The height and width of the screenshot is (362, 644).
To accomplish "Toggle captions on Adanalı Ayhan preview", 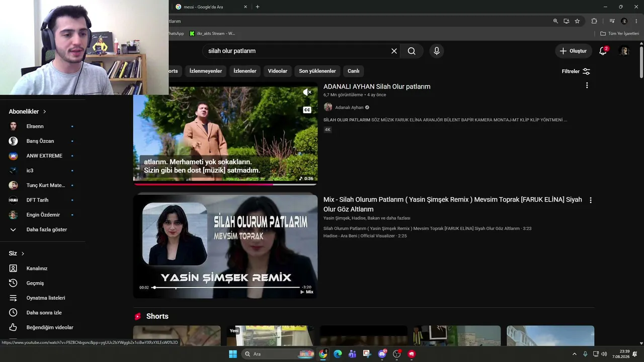I will pos(307,110).
